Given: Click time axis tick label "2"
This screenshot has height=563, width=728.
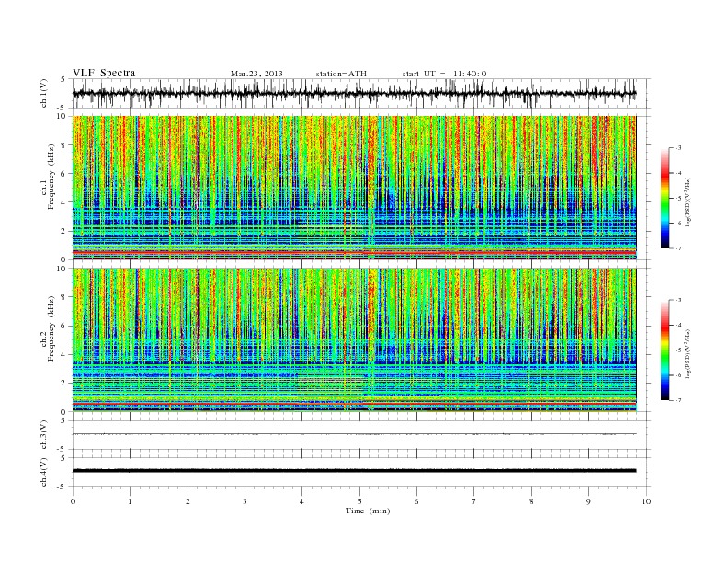Looking at the screenshot, I should click(188, 501).
